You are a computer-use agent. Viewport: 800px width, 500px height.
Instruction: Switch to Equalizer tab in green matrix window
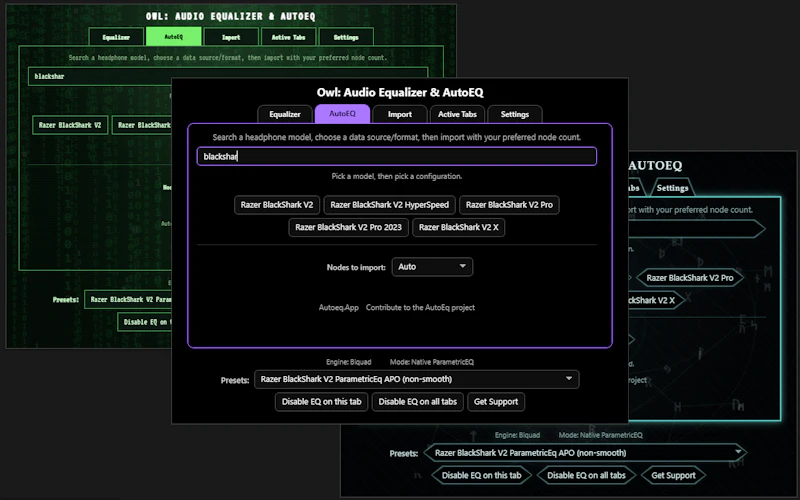coord(116,37)
